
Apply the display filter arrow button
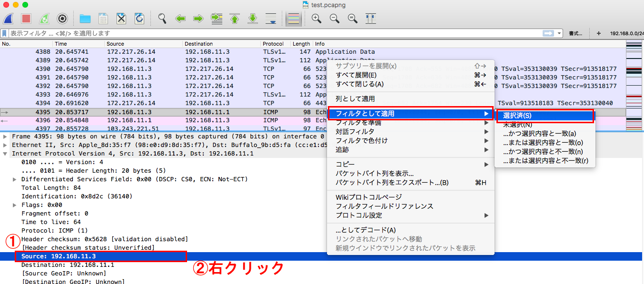tap(548, 33)
